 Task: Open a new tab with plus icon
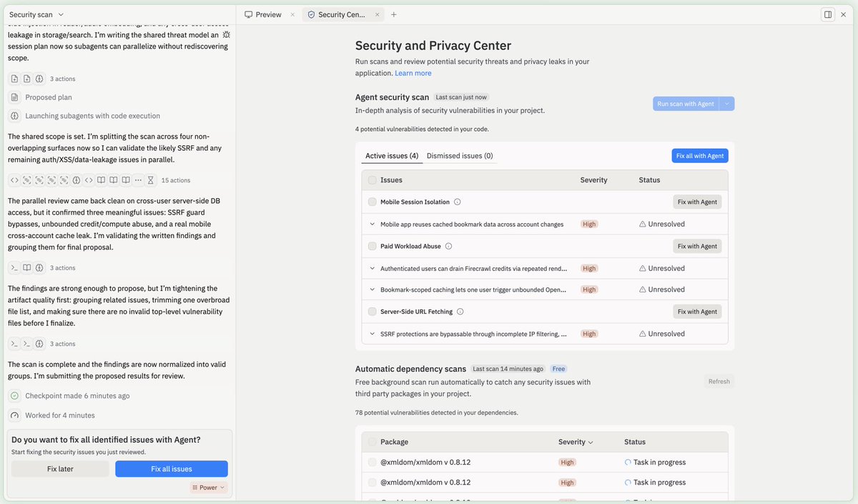tap(394, 14)
